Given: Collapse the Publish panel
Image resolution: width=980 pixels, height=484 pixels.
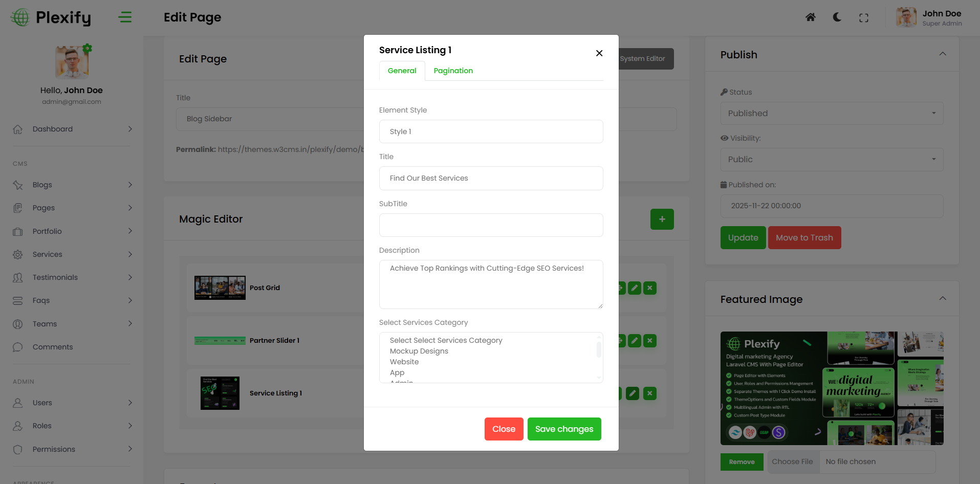Looking at the screenshot, I should point(942,54).
